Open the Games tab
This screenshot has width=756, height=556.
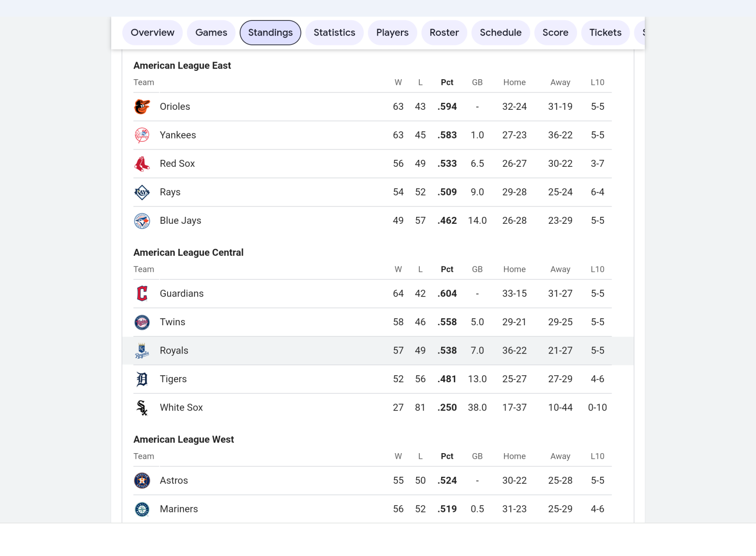tap(211, 32)
